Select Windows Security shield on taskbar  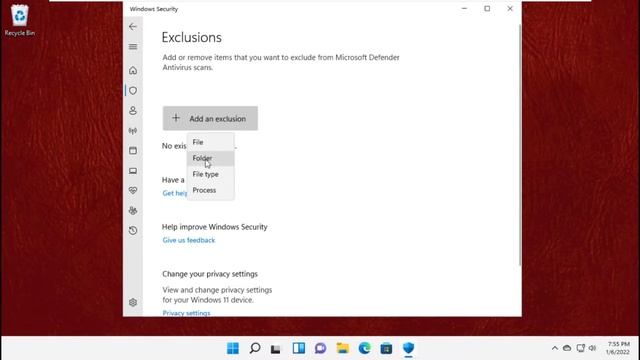pyautogui.click(x=408, y=348)
